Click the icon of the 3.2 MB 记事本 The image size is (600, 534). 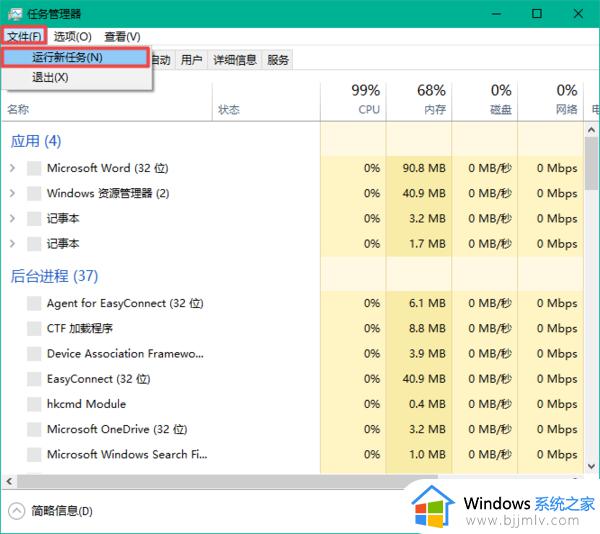[34, 218]
